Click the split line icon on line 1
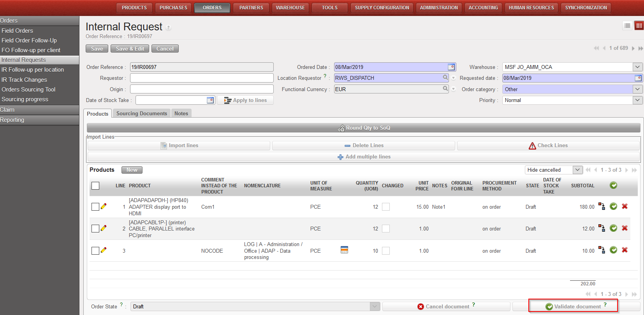644x315 pixels. [602, 206]
